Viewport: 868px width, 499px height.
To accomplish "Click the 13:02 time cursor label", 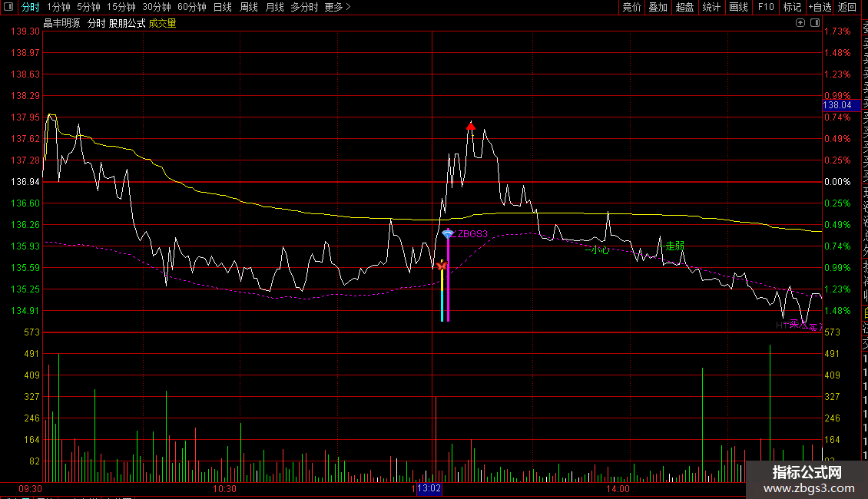I will click(429, 488).
